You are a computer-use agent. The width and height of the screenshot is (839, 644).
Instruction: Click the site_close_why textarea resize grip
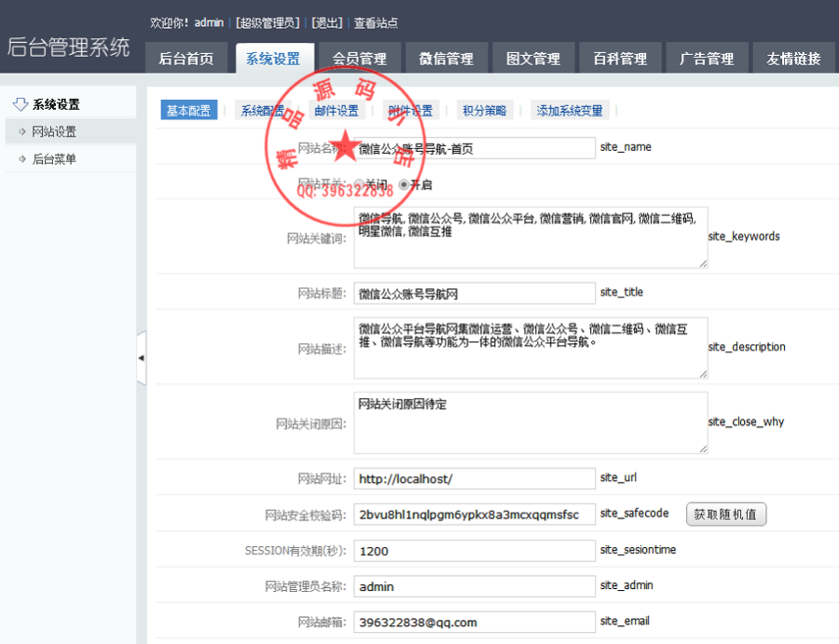point(703,449)
